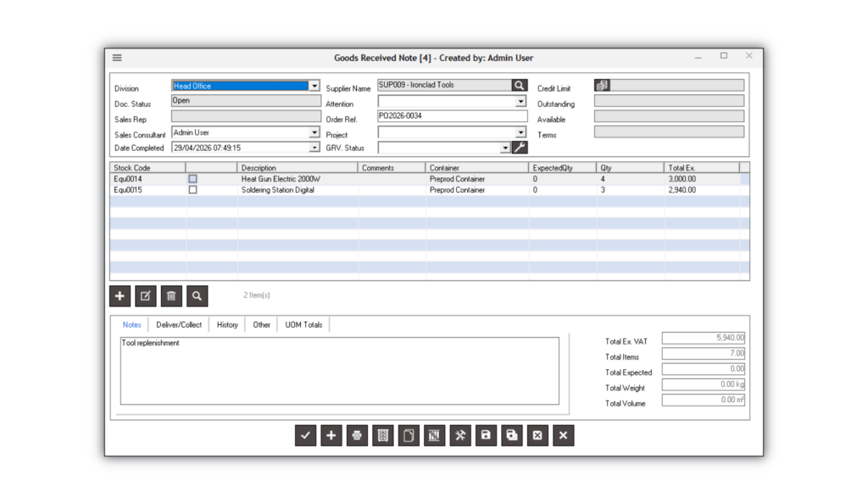Expand the GRV Status dropdown
Image resolution: width=868 pixels, height=504 pixels.
[x=505, y=148]
